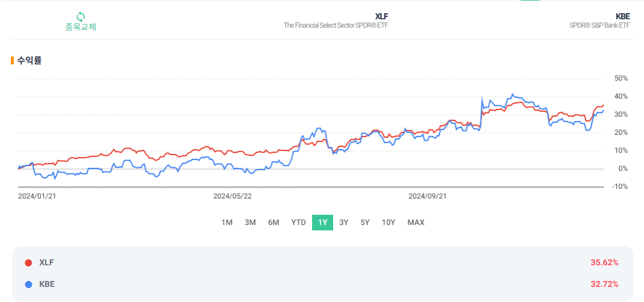Image resolution: width=644 pixels, height=302 pixels.
Task: Click the 0% axis label
Action: (622, 168)
